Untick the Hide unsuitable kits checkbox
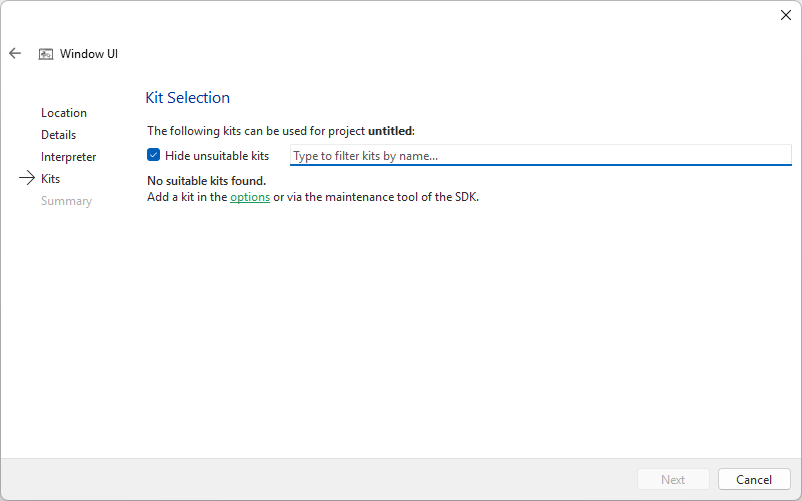The height and width of the screenshot is (501, 802). 154,155
